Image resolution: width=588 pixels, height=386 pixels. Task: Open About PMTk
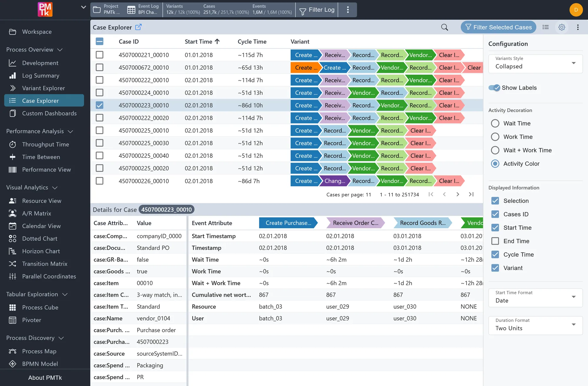point(45,378)
